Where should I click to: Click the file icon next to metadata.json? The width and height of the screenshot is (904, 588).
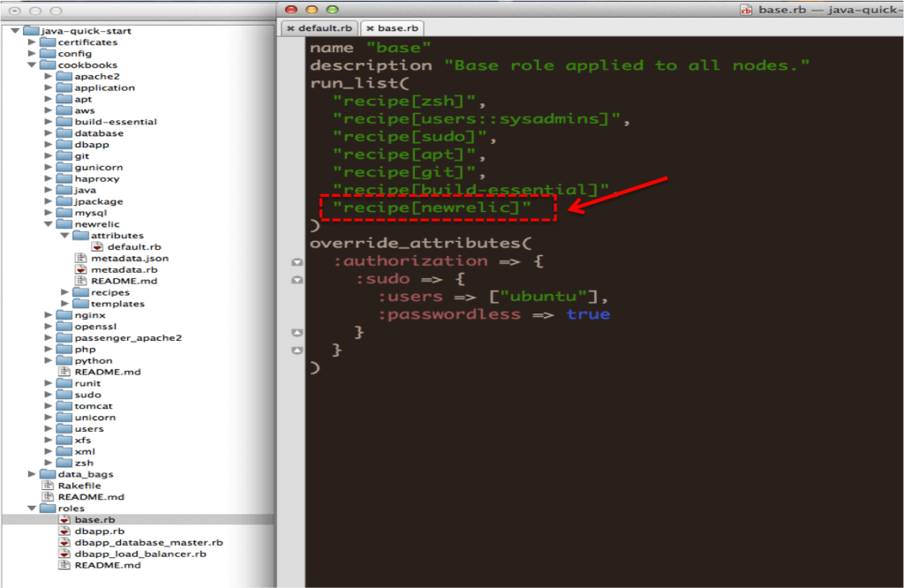(x=81, y=259)
